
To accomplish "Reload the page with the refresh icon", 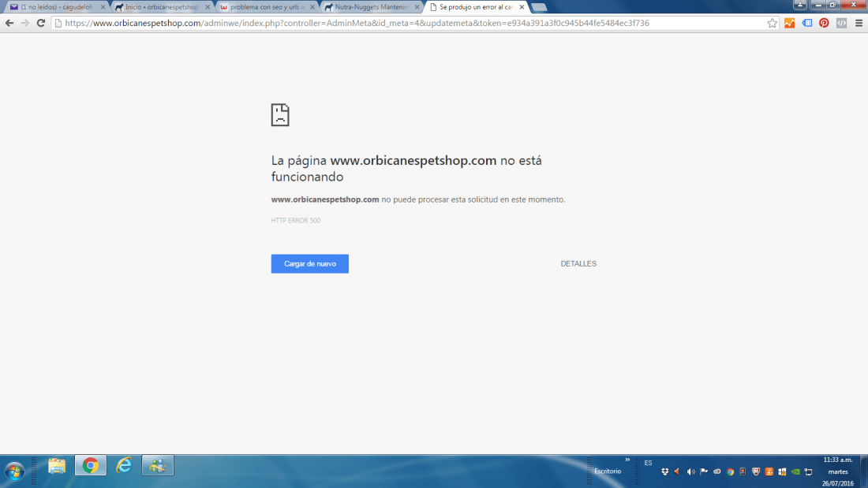I will click(x=40, y=23).
